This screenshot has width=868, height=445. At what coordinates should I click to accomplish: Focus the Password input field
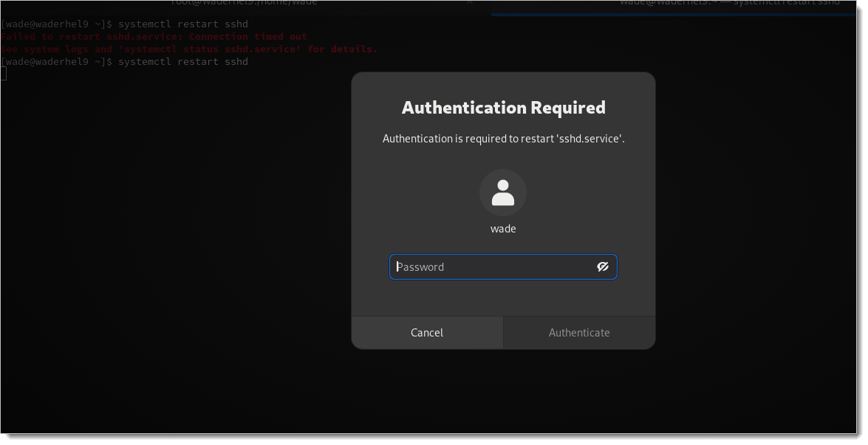click(491, 266)
